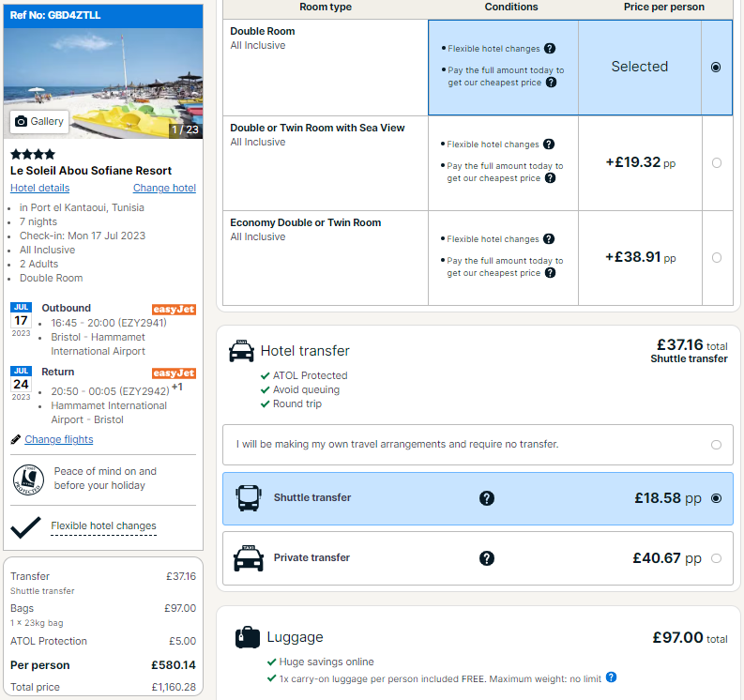The width and height of the screenshot is (744, 700).
Task: Open Private transfer help question mark
Action: tap(487, 558)
